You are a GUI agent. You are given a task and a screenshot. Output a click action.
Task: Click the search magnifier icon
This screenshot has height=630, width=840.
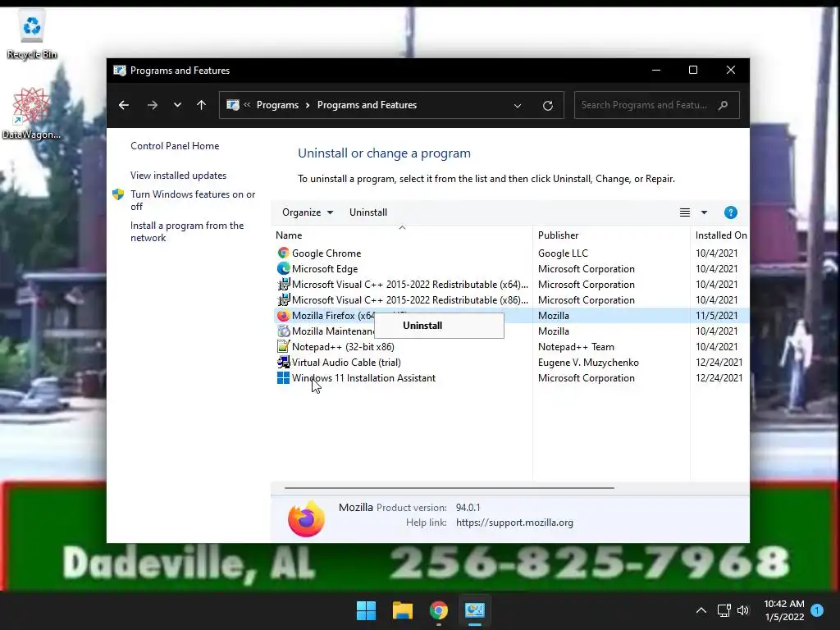pos(724,105)
